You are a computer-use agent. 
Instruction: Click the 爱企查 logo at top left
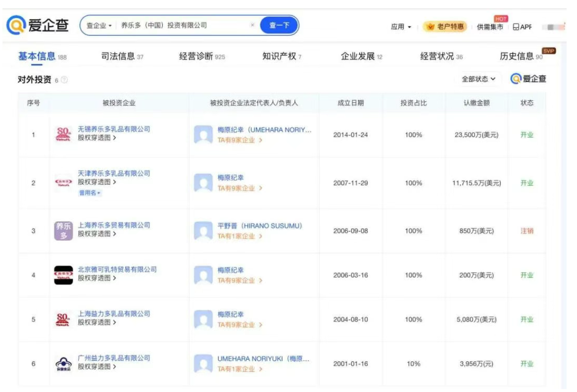point(38,25)
